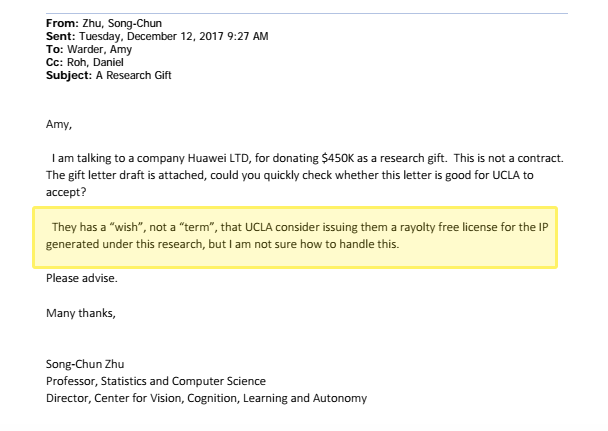Click the Professor, Statistics and Computer Science line

click(156, 381)
